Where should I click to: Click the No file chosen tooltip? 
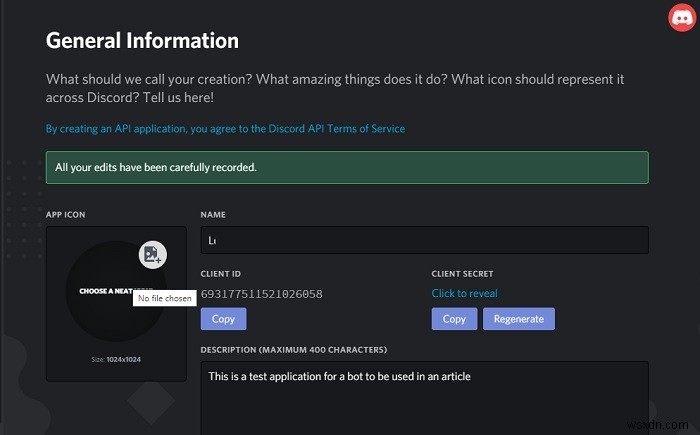point(165,298)
